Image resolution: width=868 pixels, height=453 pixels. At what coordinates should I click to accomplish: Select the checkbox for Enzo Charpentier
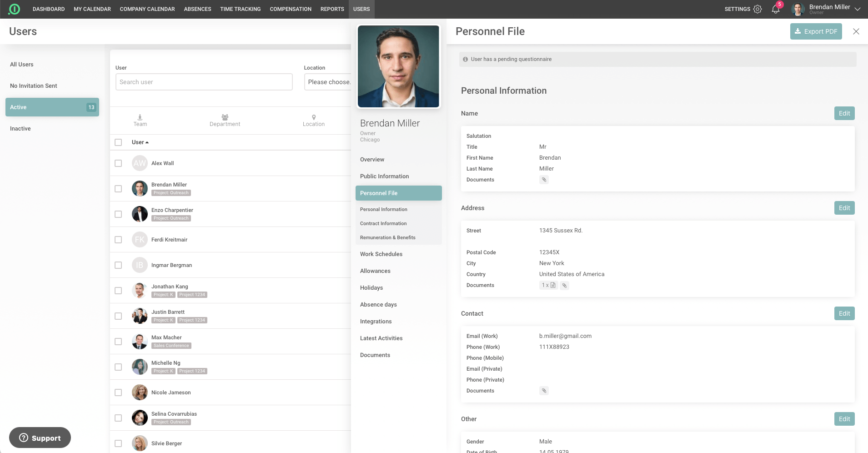coord(118,214)
